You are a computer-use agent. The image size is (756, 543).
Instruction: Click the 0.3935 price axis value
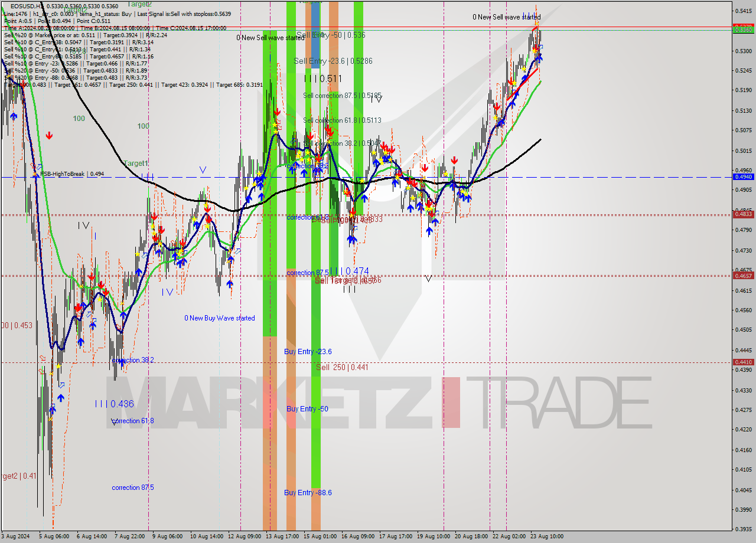pos(743,529)
